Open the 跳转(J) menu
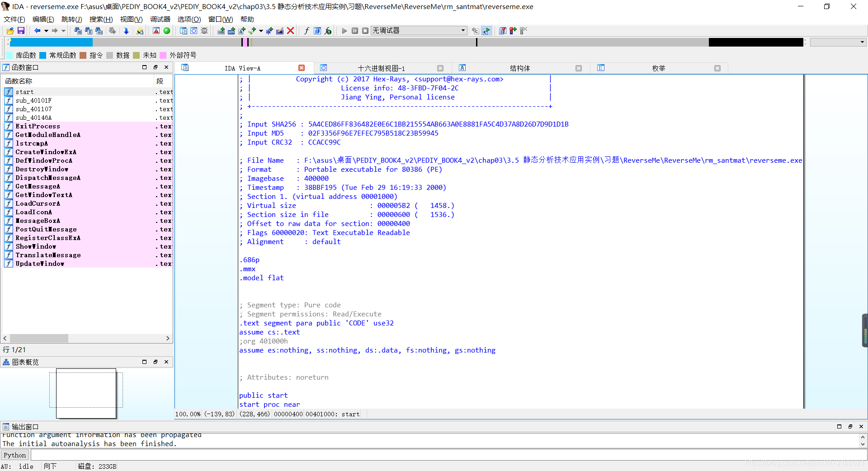This screenshot has width=868, height=471. tap(71, 19)
